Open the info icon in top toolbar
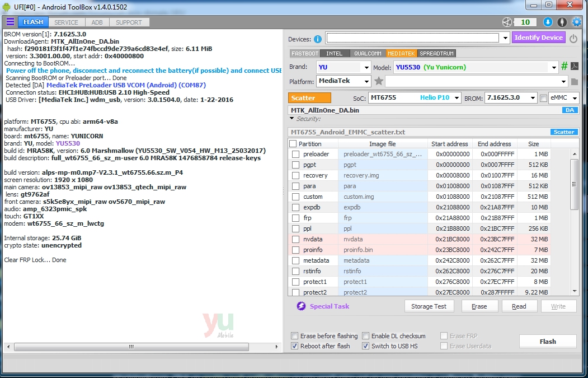The height and width of the screenshot is (378, 588). [x=562, y=22]
